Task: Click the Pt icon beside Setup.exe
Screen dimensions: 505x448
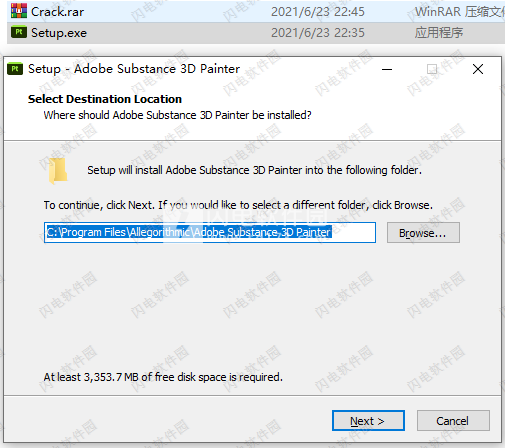Action: [x=19, y=32]
